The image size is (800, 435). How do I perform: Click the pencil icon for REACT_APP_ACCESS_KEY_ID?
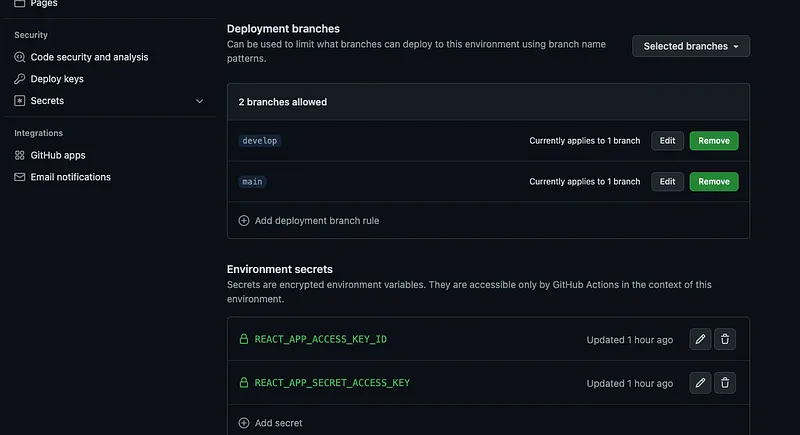tap(700, 339)
